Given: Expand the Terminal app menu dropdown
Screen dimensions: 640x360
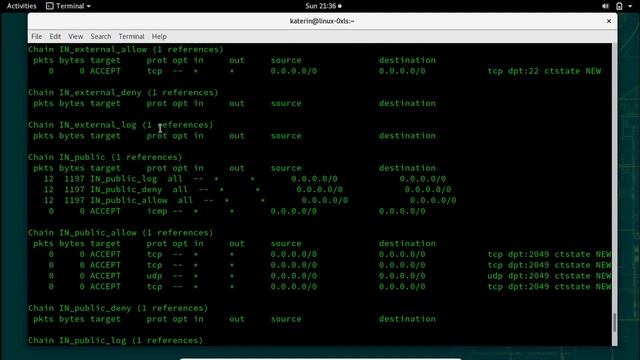Looking at the screenshot, I should (x=69, y=6).
